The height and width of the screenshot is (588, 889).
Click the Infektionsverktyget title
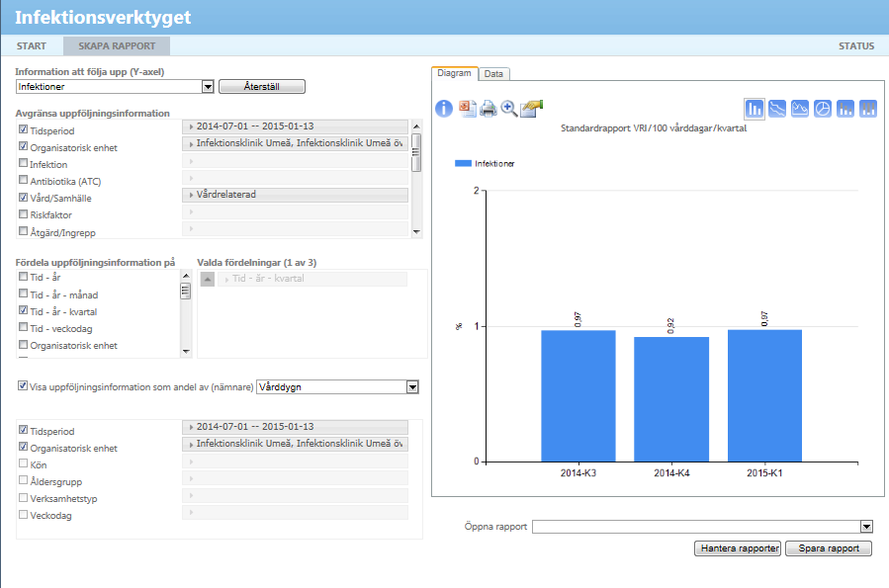(103, 17)
